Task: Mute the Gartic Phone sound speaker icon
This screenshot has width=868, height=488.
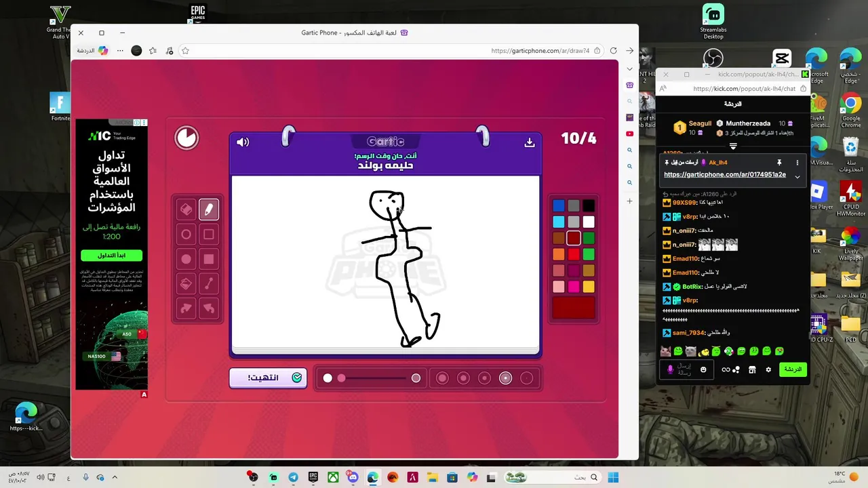Action: [243, 142]
